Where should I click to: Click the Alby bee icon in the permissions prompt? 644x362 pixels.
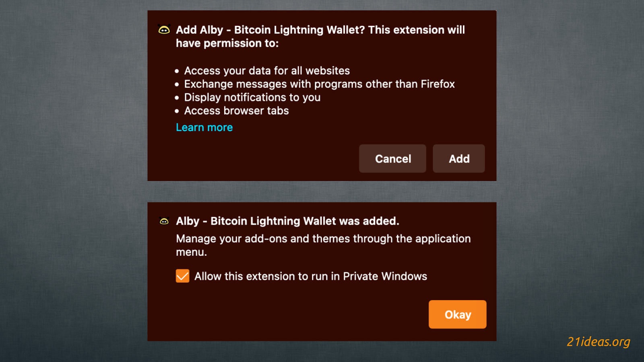point(164,30)
